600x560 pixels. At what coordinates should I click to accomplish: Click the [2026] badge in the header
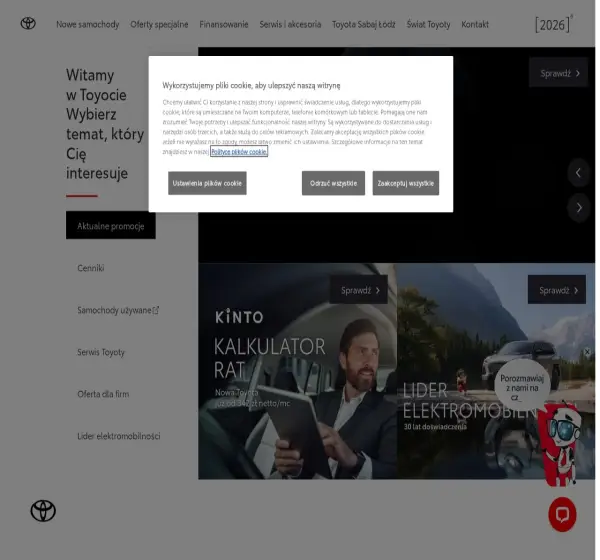point(553,24)
